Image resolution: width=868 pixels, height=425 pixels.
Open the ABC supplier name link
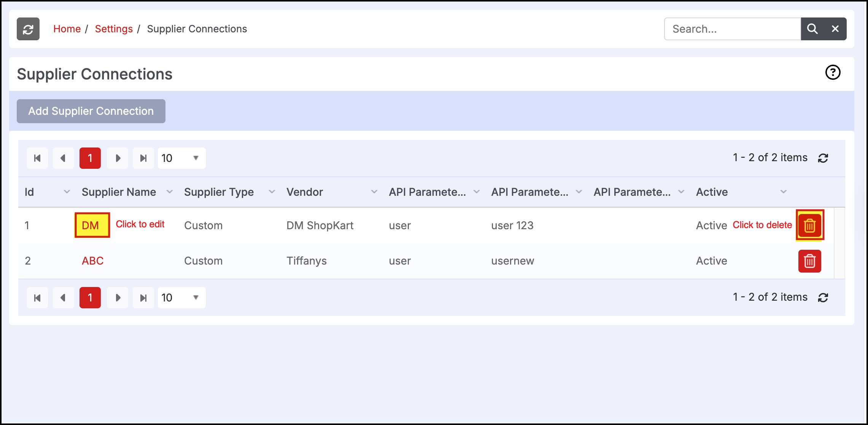pos(92,261)
